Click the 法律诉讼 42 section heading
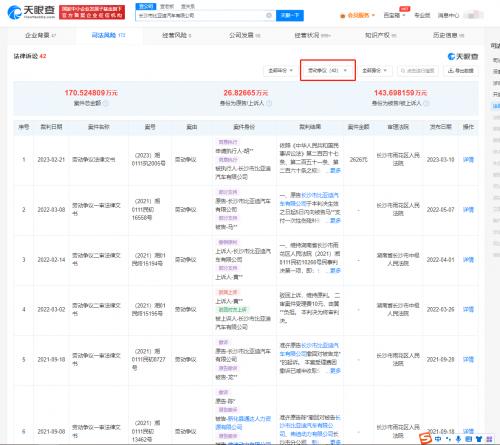 pos(30,56)
